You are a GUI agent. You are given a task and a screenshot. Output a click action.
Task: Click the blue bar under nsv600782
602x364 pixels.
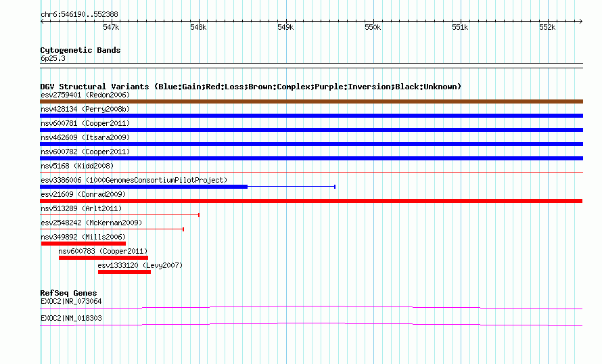(311, 158)
